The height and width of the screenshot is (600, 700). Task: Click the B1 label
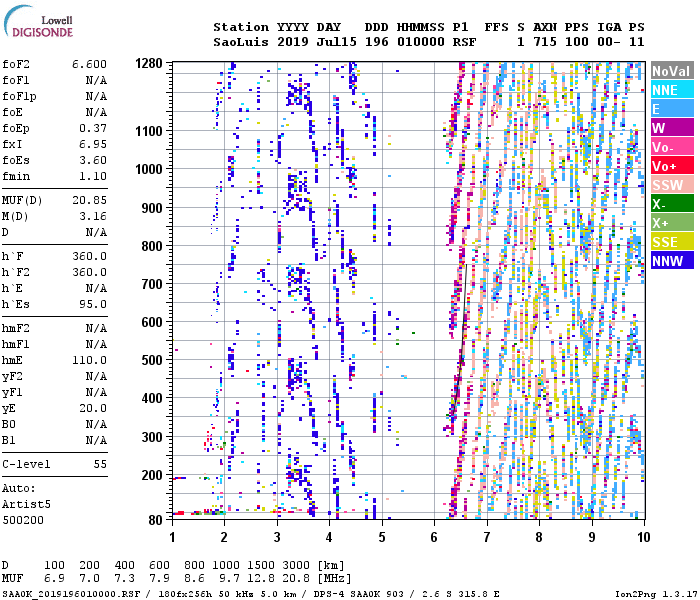(x=9, y=441)
